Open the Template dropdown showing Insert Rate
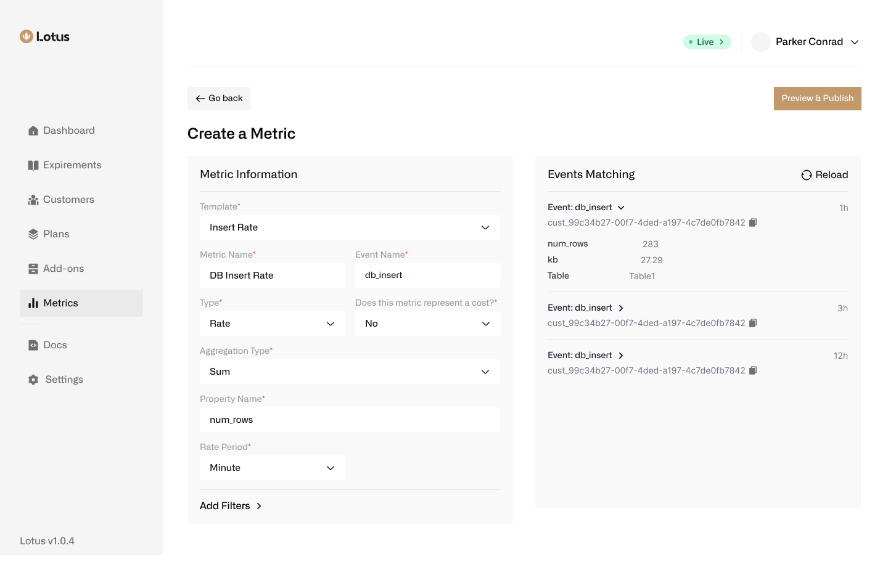Screen dimensions: 888x588 pos(350,227)
